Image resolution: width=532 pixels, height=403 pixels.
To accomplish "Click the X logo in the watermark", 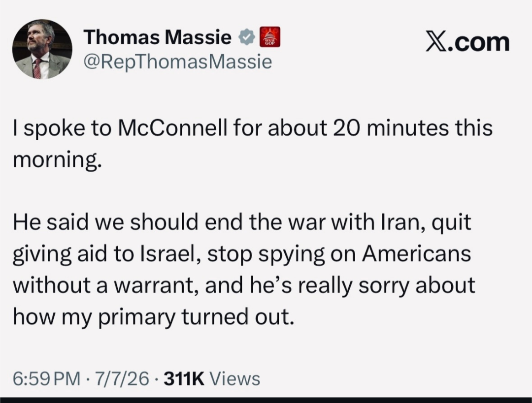I will (x=437, y=43).
